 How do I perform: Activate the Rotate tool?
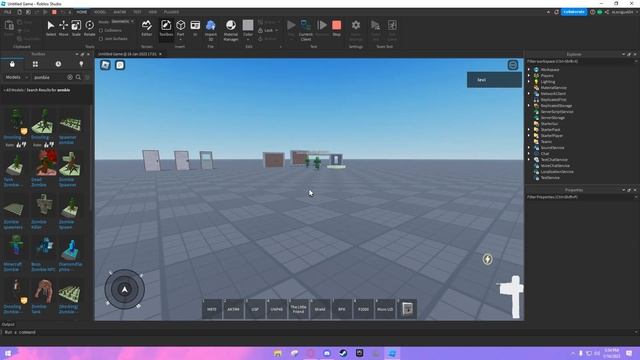89,28
